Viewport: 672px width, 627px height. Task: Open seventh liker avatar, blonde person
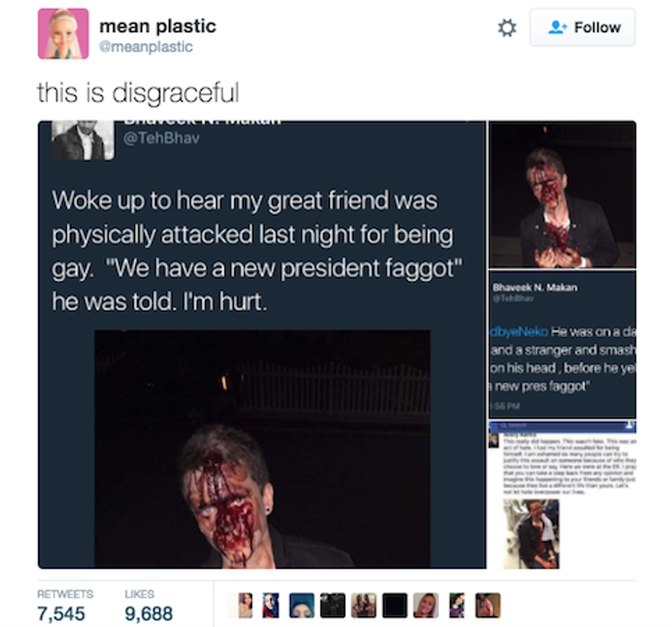[426, 605]
